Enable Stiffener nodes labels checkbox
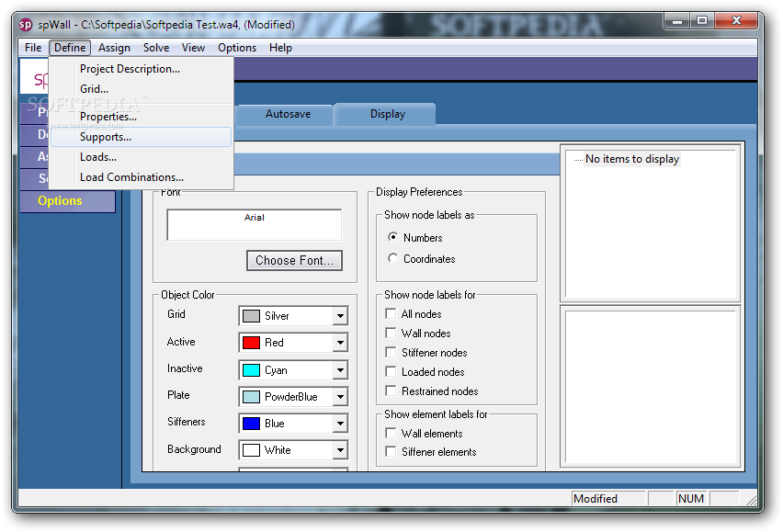This screenshot has width=783, height=532. coord(391,352)
